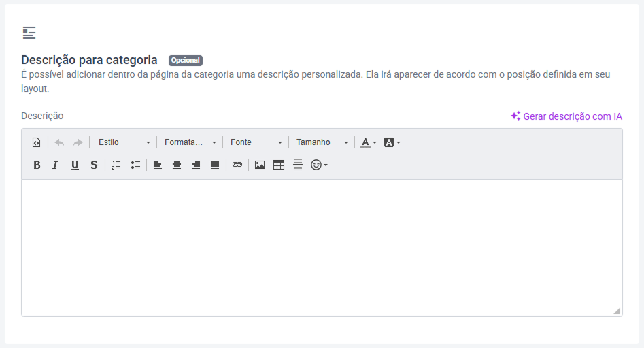Click the section layout icon above heading
This screenshot has width=644, height=348.
(29, 33)
